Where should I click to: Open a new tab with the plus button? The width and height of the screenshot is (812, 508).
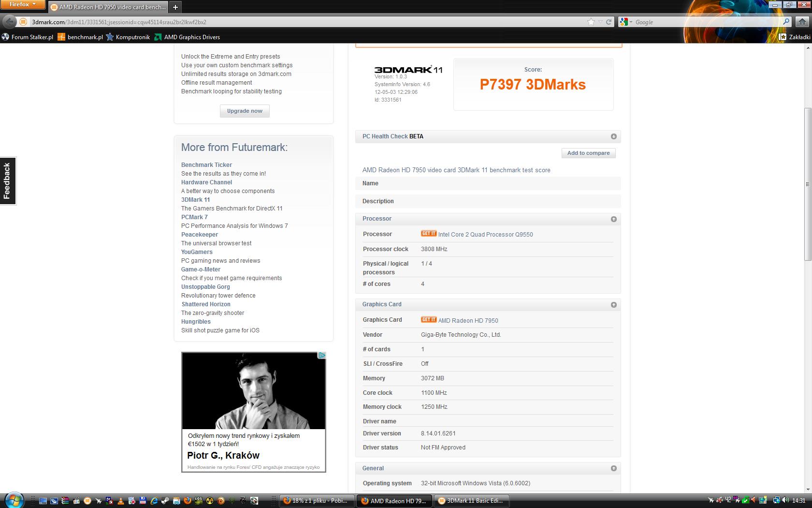175,7
